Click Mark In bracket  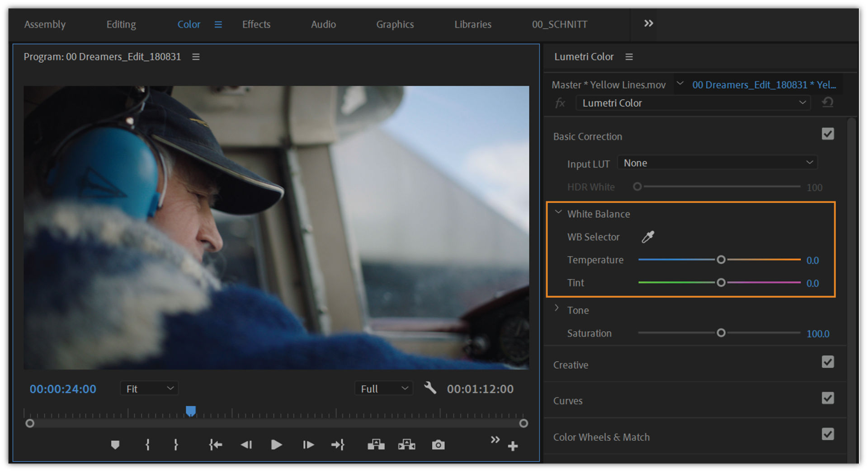147,445
